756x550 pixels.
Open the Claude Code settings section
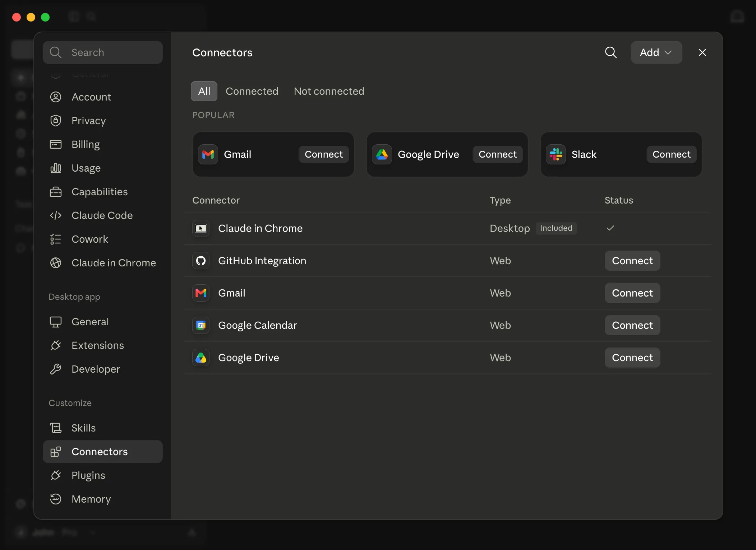pyautogui.click(x=103, y=215)
